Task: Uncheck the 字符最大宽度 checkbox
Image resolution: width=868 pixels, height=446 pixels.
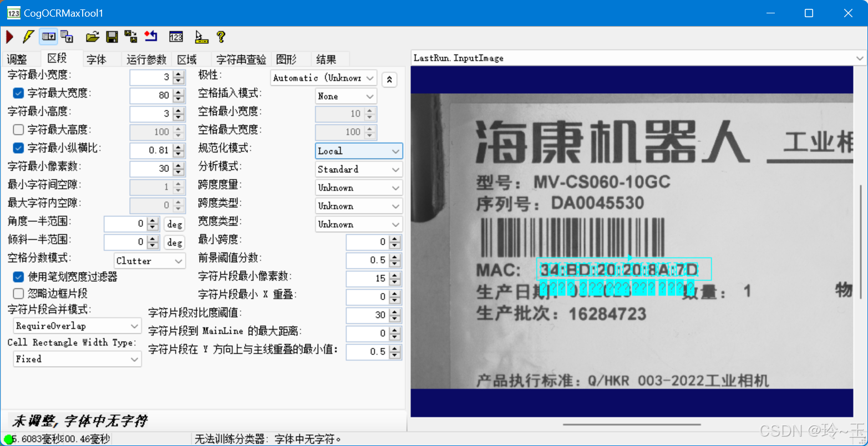Action: click(x=18, y=93)
